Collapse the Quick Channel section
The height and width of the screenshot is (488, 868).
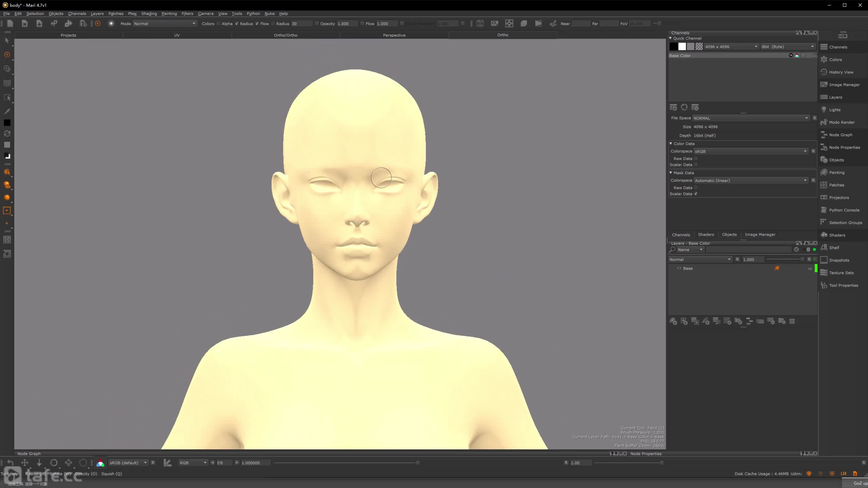[670, 38]
